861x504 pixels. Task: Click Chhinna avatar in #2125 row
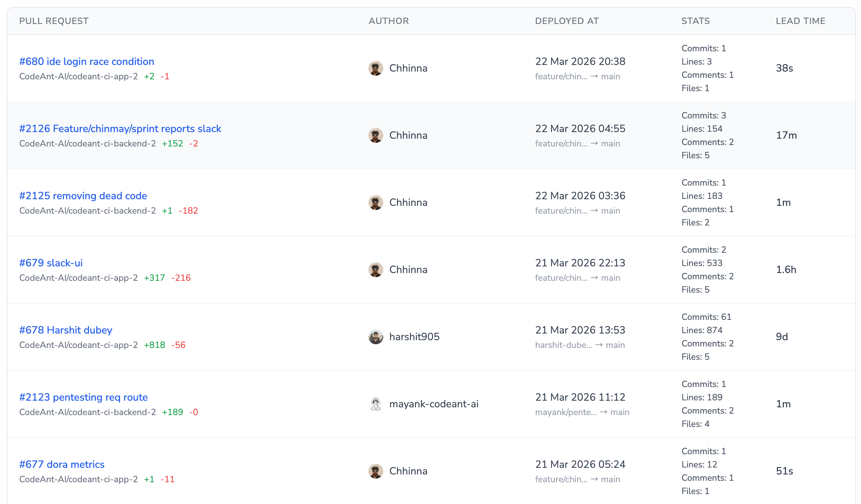tap(376, 203)
